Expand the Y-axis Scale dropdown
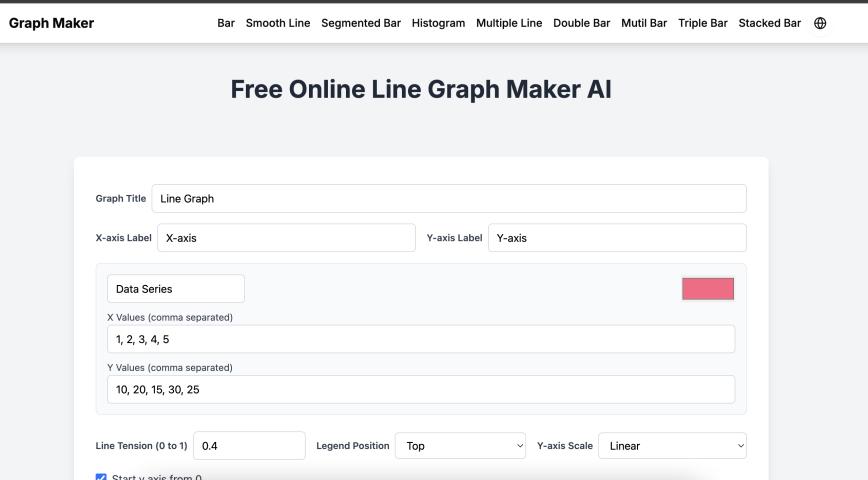 click(672, 446)
